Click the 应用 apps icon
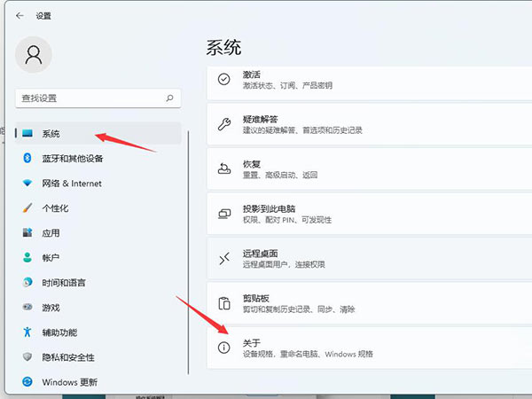The width and height of the screenshot is (532, 399). coord(27,233)
